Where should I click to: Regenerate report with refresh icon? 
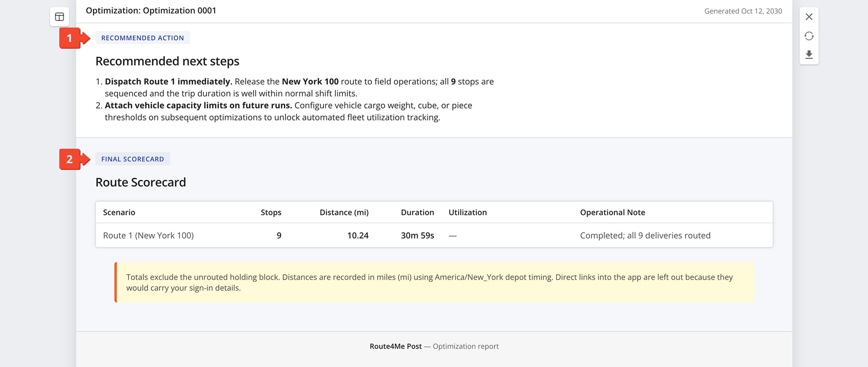pyautogui.click(x=809, y=36)
